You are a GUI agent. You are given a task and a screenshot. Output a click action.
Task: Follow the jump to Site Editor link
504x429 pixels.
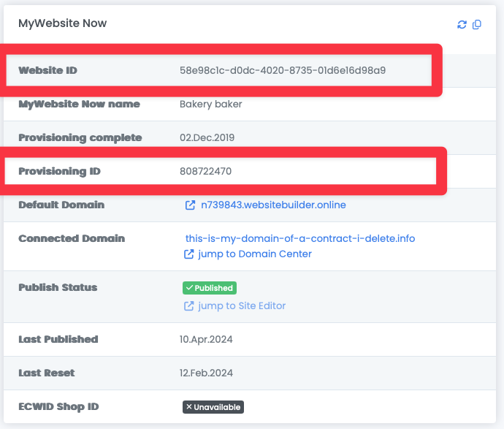pos(243,305)
